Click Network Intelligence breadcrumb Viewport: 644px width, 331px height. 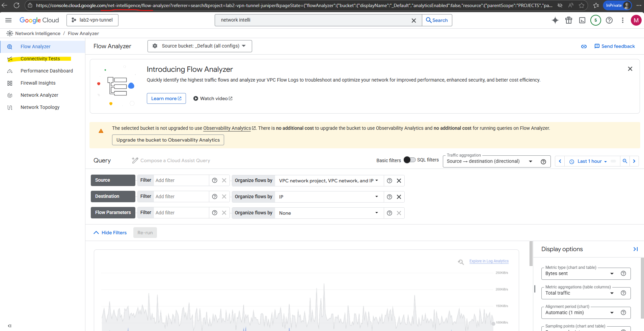click(38, 33)
